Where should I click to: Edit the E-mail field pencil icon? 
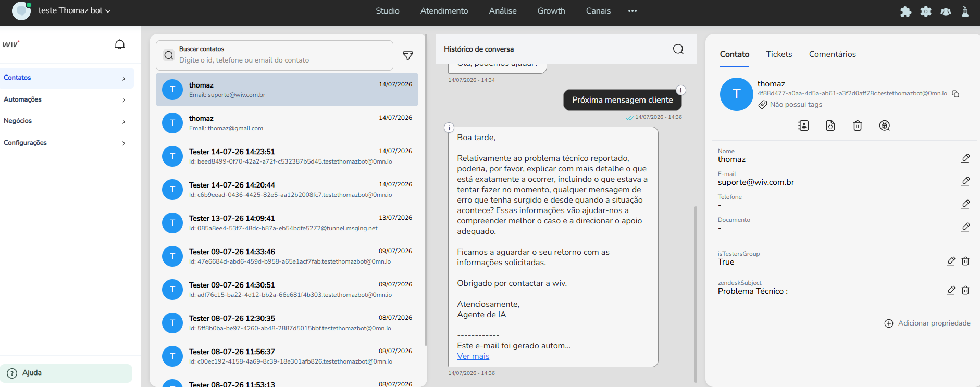coord(965,181)
